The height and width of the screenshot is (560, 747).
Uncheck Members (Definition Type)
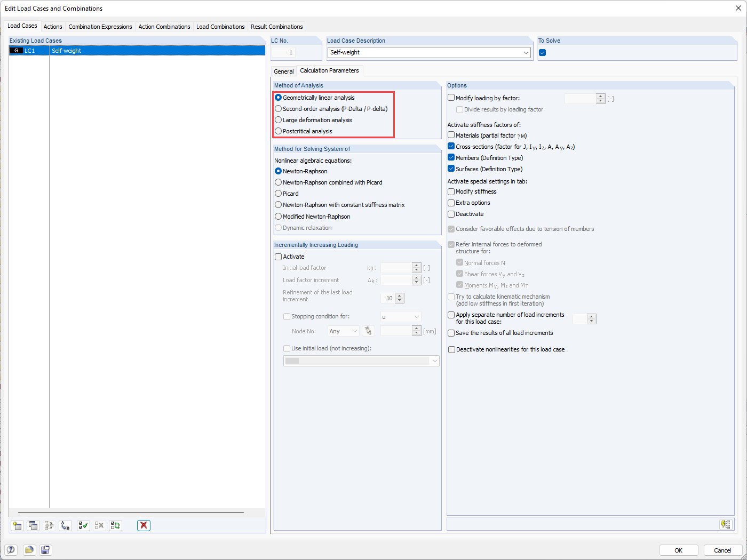tap(451, 157)
